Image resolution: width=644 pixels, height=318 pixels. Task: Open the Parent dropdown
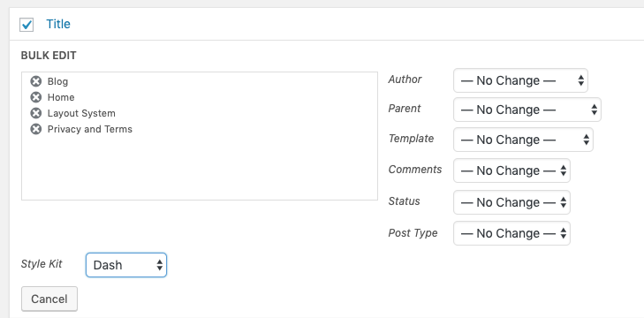527,110
